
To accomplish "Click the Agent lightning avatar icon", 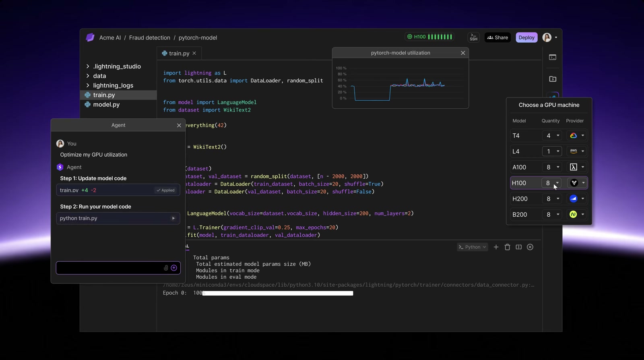I will (60, 167).
